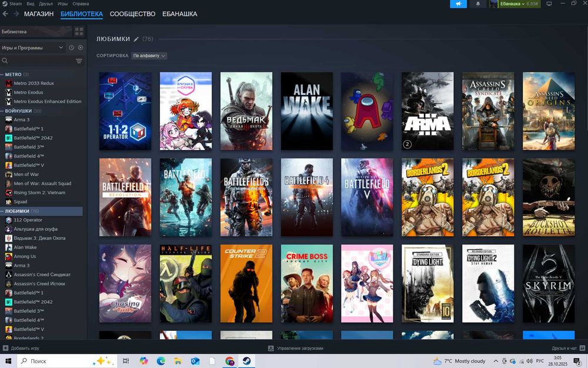Image resolution: width=588 pixels, height=368 pixels.
Task: Enter Big Picture mode via monitor icon
Action: 549,4
